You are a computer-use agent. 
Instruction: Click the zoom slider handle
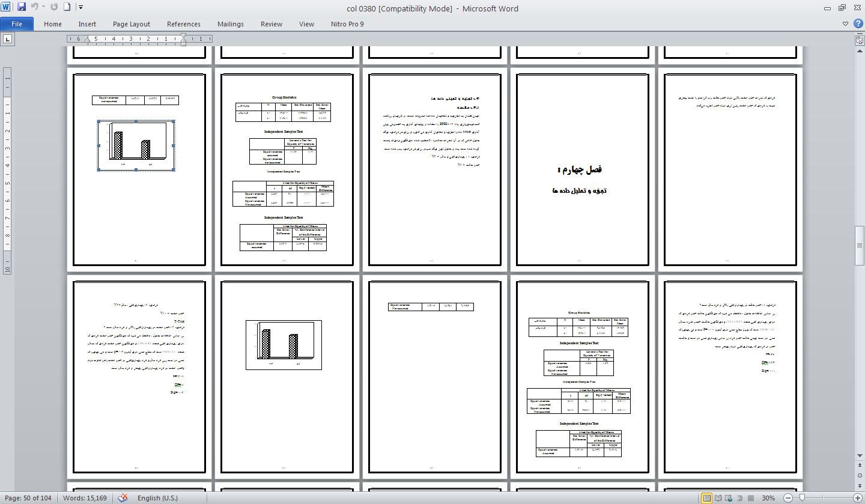coord(802,498)
